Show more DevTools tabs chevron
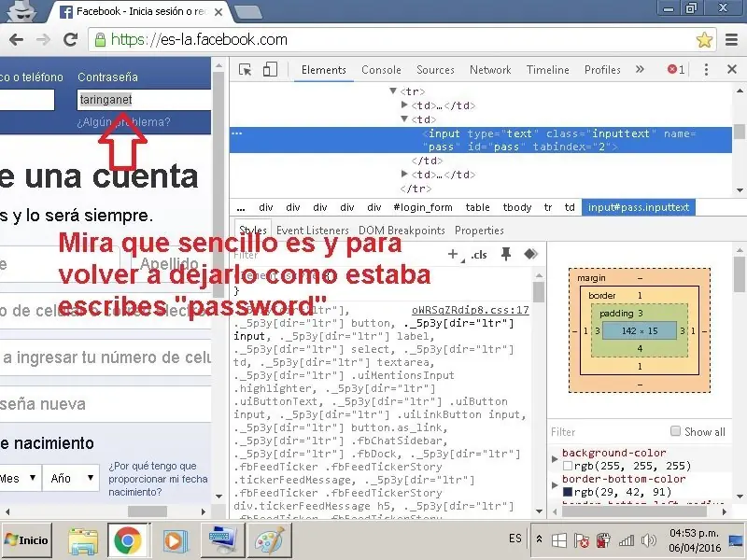The image size is (747, 560). click(640, 69)
